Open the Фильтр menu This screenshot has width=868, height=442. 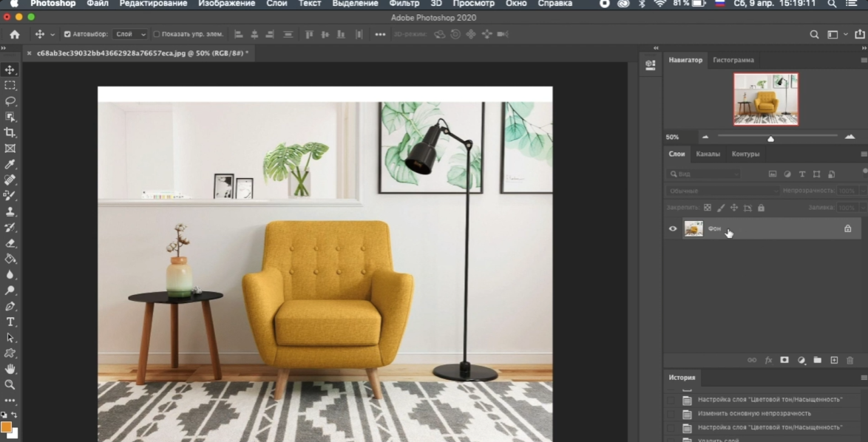click(x=404, y=4)
